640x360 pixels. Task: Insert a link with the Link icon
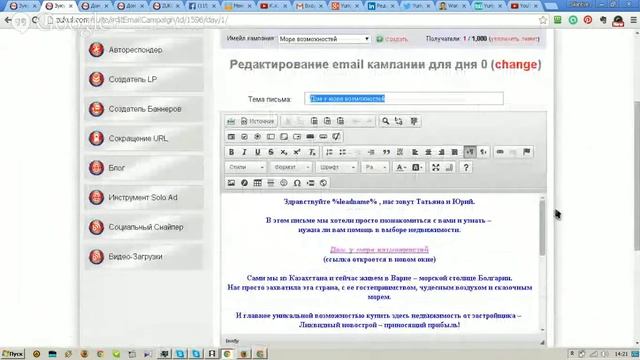(500, 152)
